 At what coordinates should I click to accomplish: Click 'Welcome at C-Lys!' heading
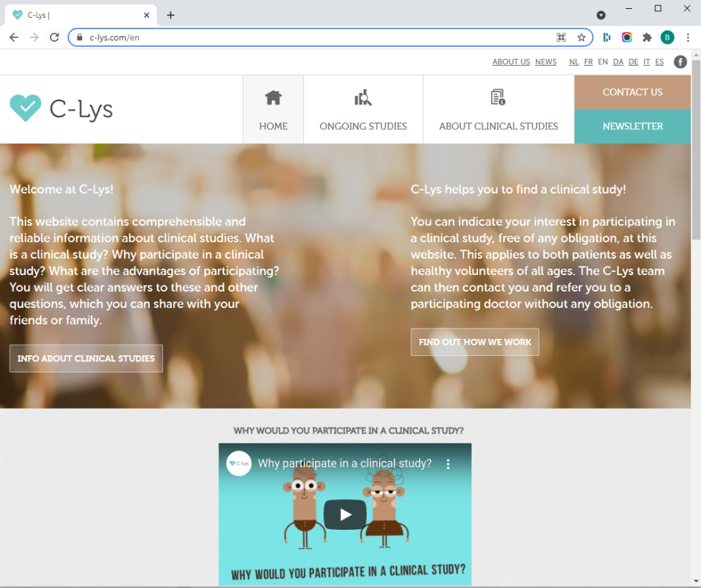click(x=62, y=189)
